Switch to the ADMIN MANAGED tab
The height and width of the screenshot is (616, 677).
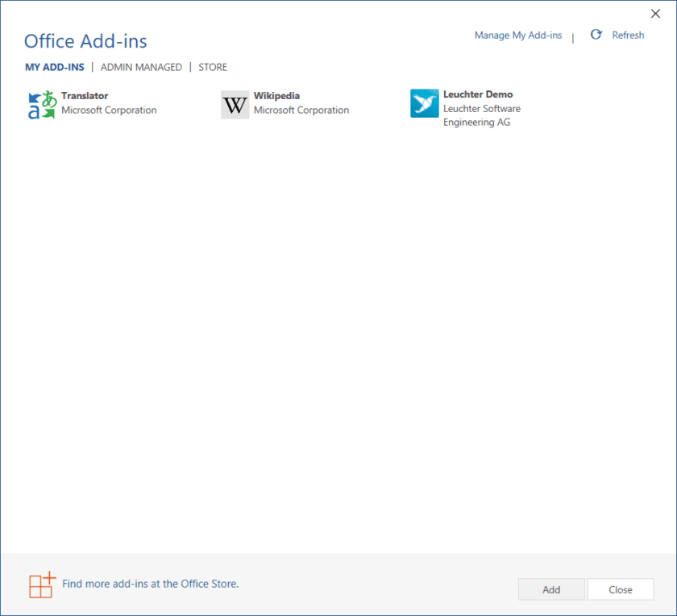point(141,67)
